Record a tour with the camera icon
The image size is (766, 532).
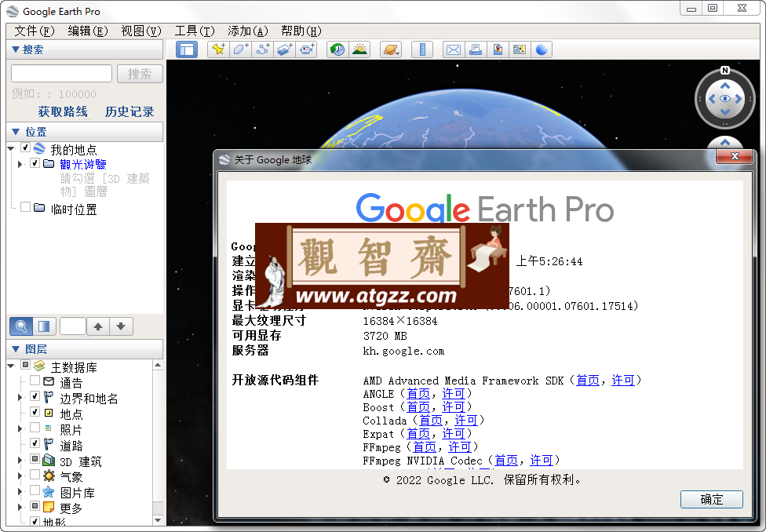point(307,49)
